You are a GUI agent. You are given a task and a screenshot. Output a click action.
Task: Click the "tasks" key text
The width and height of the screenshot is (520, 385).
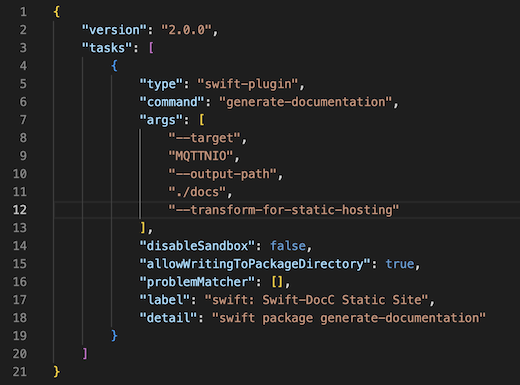(107, 48)
